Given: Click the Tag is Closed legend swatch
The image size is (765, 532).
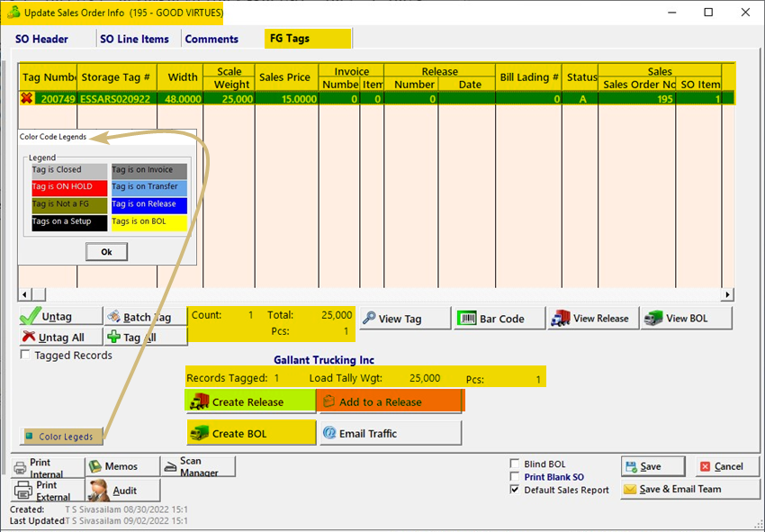Looking at the screenshot, I should tap(69, 171).
